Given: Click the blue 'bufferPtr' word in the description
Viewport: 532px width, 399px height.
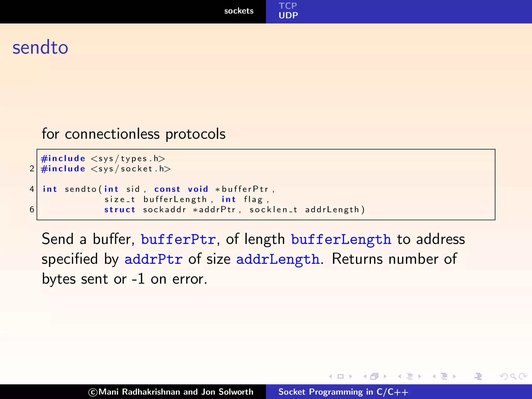Looking at the screenshot, I should click(178, 239).
